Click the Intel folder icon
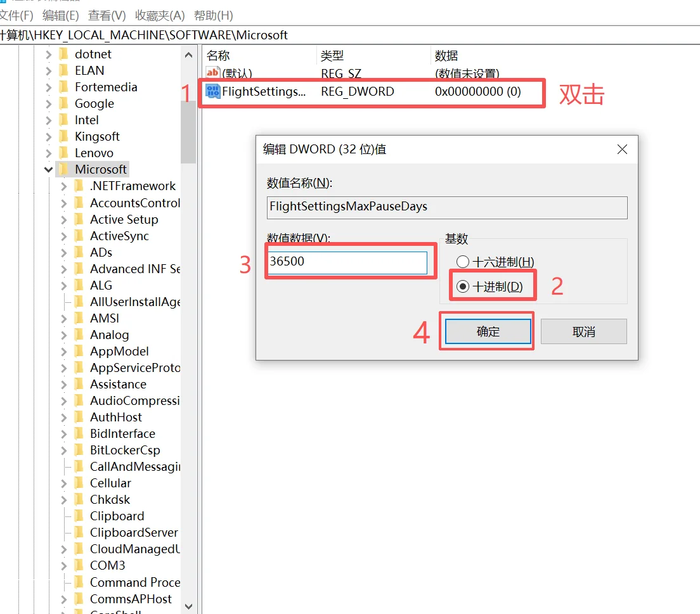The image size is (700, 614). 64,120
